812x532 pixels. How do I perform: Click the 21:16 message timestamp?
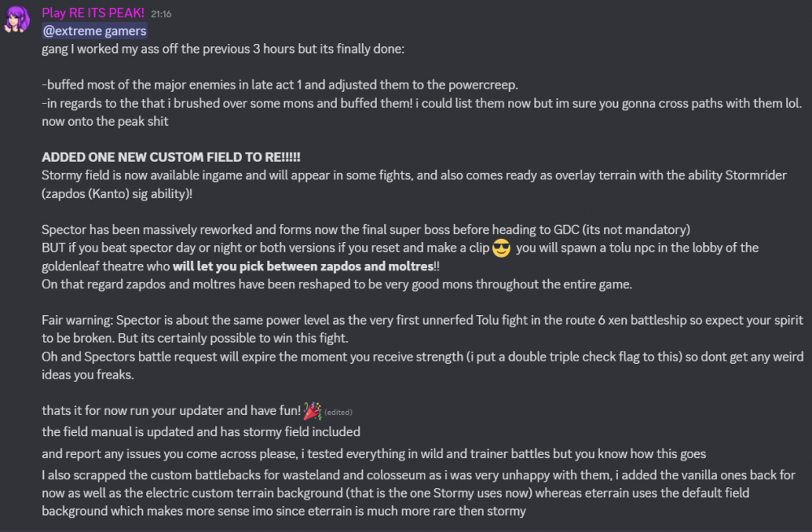(x=161, y=15)
